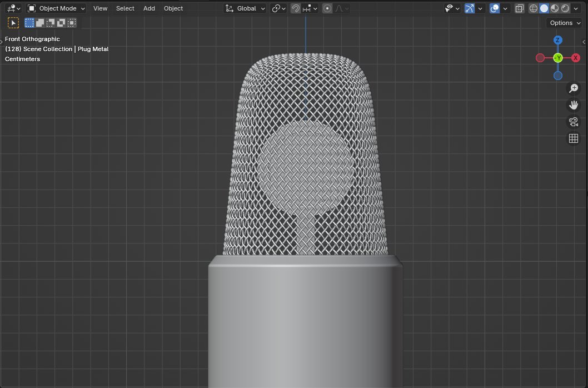The width and height of the screenshot is (588, 388).
Task: Switch perspective/orthographic with grid icon
Action: coord(574,138)
